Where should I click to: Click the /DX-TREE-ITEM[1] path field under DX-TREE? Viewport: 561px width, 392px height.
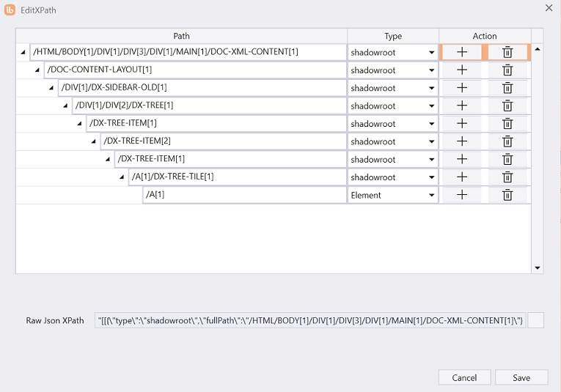tap(216, 123)
